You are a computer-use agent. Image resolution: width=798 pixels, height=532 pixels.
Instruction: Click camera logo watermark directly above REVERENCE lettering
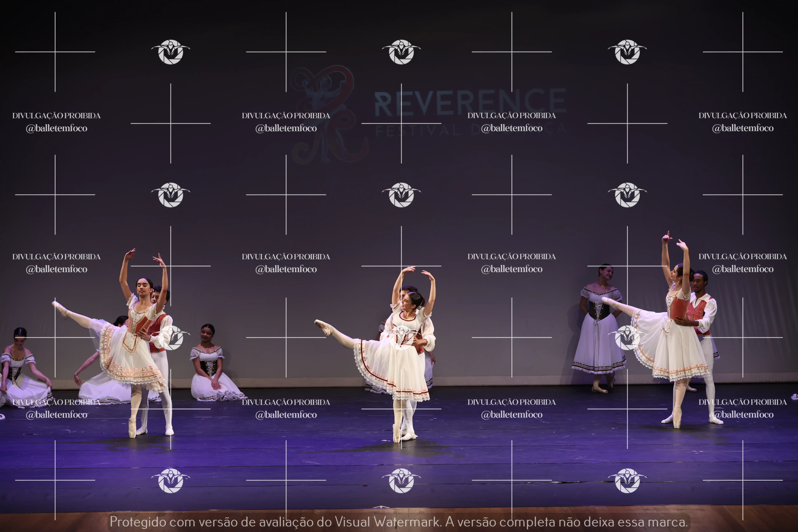pos(401,52)
